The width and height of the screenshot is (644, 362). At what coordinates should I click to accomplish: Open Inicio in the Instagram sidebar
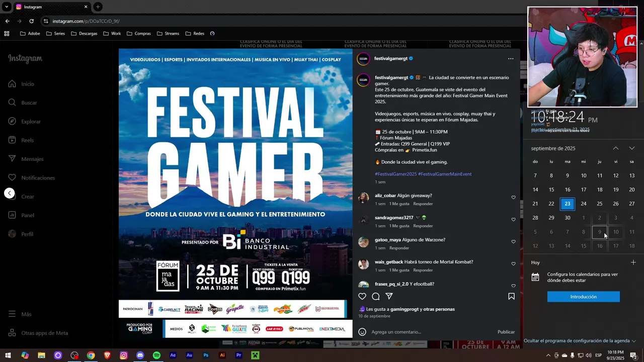click(21, 84)
